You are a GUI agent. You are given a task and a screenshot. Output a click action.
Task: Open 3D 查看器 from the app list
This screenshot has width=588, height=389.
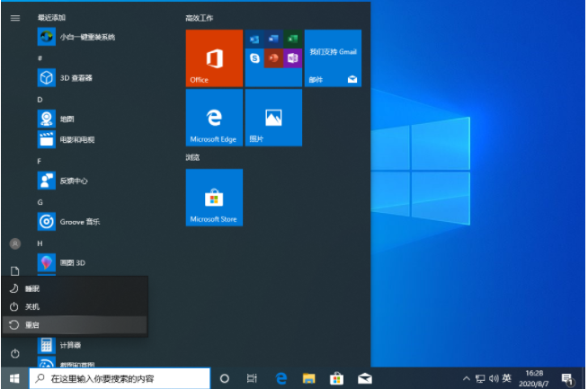pos(76,78)
